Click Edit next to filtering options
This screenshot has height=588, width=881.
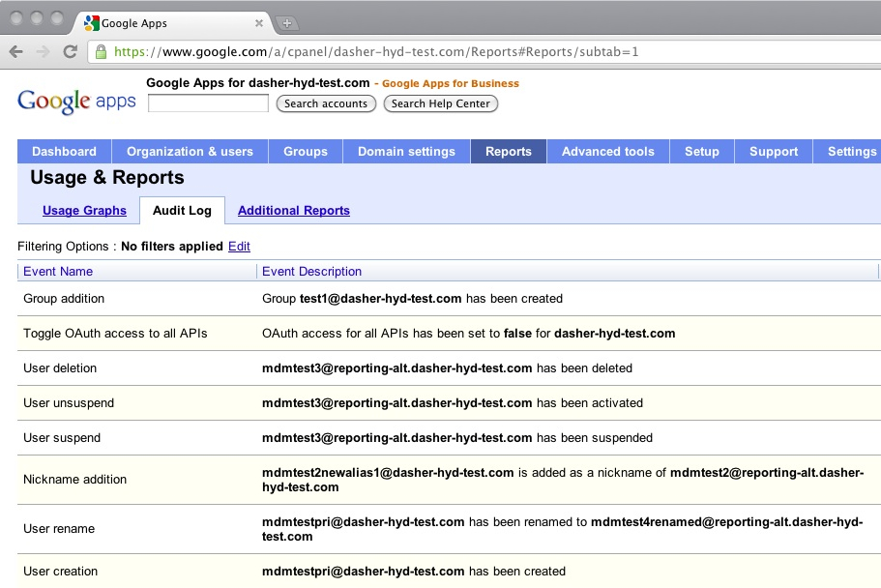click(x=239, y=247)
